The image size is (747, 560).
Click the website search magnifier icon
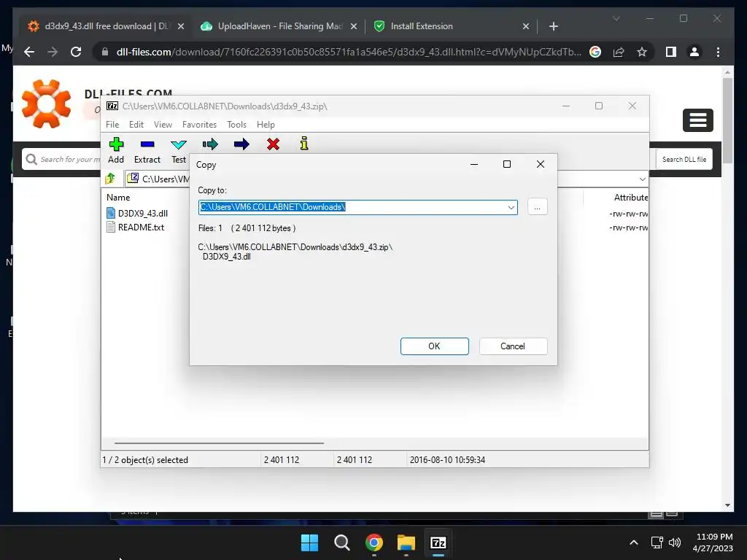pyautogui.click(x=31, y=159)
